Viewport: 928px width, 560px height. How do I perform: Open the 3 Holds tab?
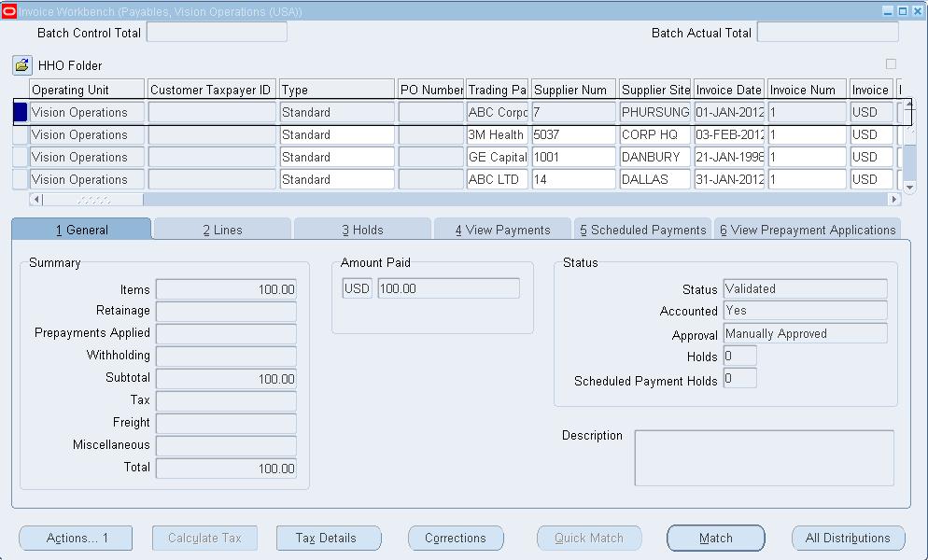362,227
